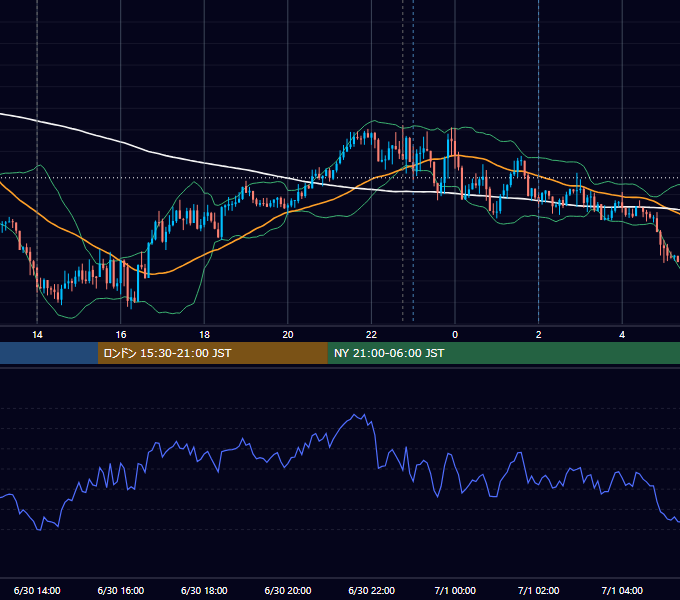Click the 16 hour label on upper axis
The width and height of the screenshot is (680, 600).
[x=121, y=335]
